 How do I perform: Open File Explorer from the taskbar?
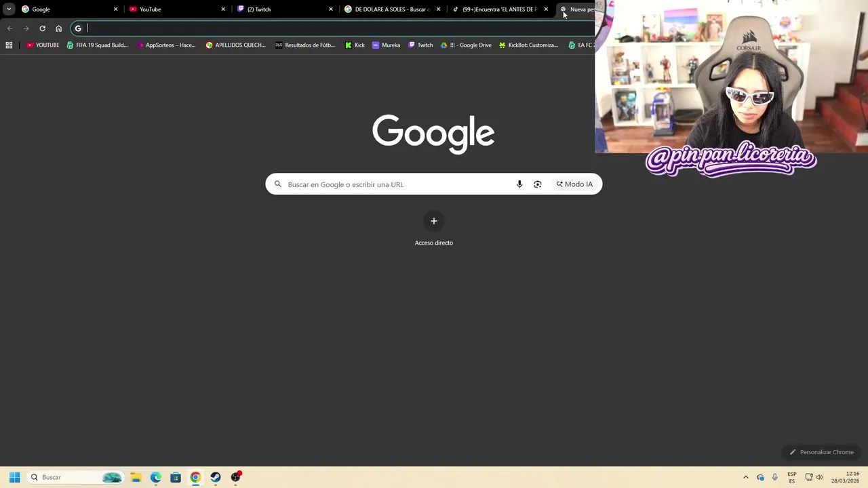coord(136,477)
